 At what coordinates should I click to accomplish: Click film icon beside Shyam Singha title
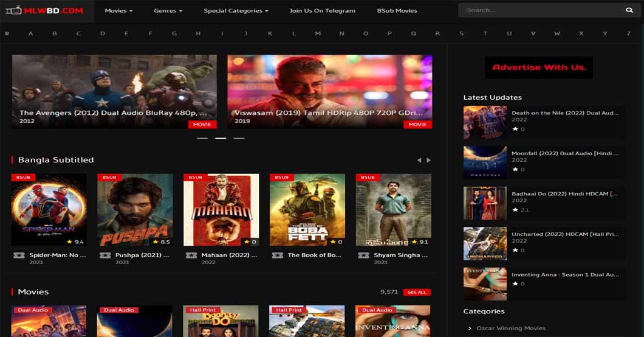click(363, 255)
